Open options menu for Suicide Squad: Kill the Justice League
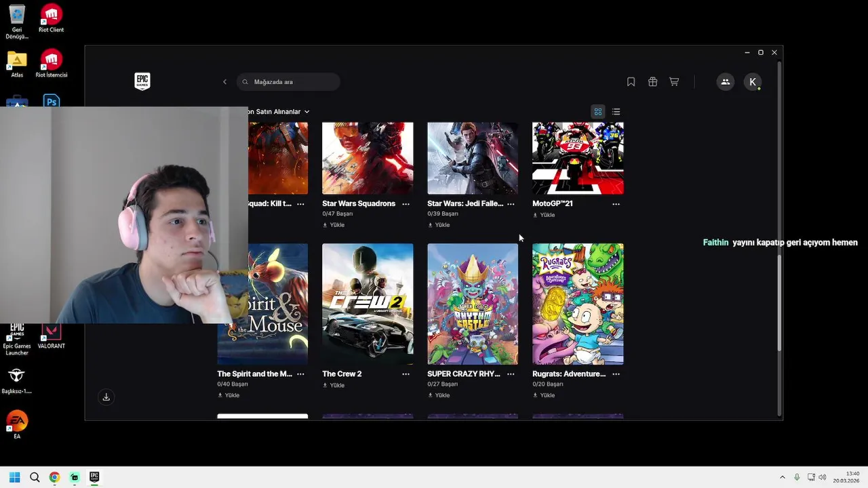This screenshot has height=488, width=868. pyautogui.click(x=300, y=204)
